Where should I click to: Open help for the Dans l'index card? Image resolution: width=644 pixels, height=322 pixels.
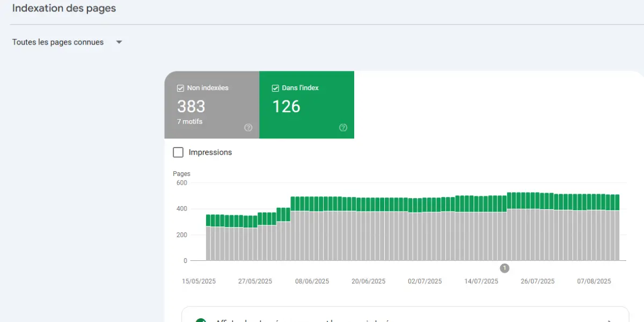click(343, 128)
